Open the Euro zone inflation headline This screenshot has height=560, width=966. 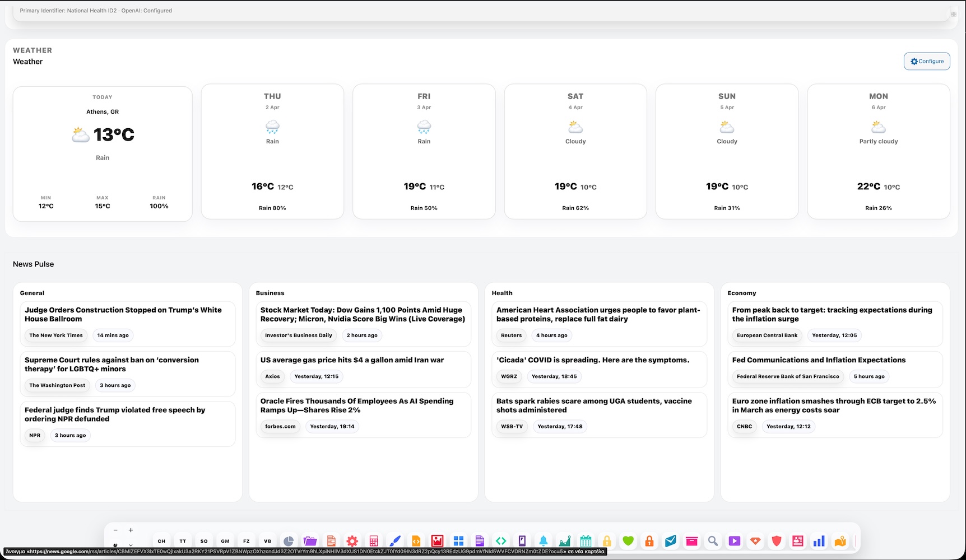tap(834, 405)
